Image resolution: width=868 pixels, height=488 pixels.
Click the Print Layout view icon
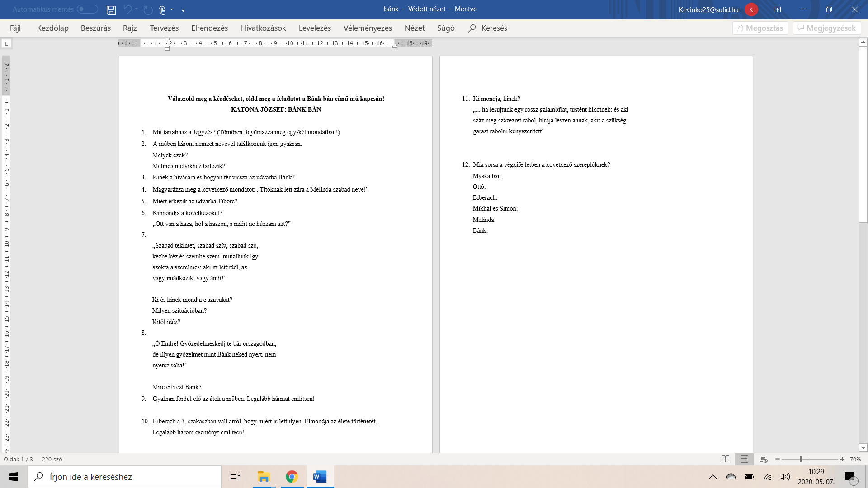tap(744, 459)
